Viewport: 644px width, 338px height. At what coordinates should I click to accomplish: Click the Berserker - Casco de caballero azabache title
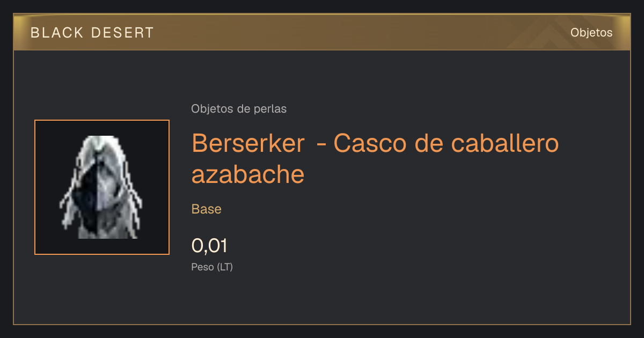coord(375,159)
